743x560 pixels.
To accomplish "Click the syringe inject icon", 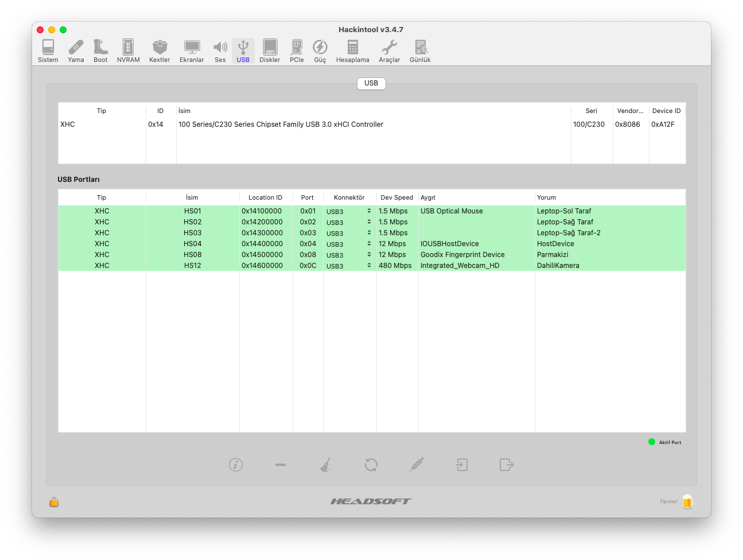I will click(x=417, y=465).
